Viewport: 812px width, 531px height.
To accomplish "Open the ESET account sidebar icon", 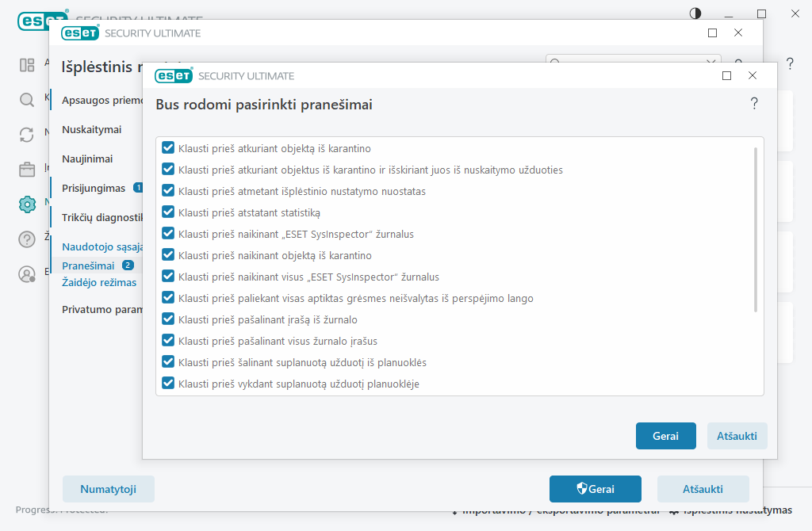I will click(x=26, y=273).
